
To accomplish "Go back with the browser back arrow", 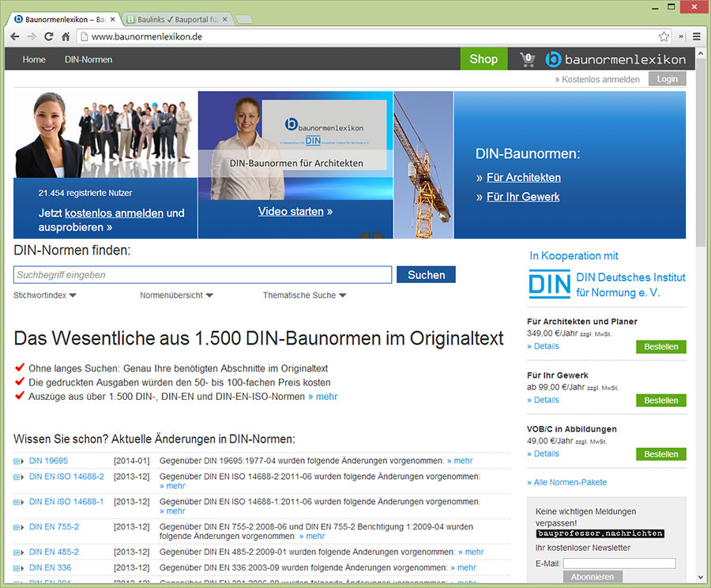I will click(x=15, y=36).
